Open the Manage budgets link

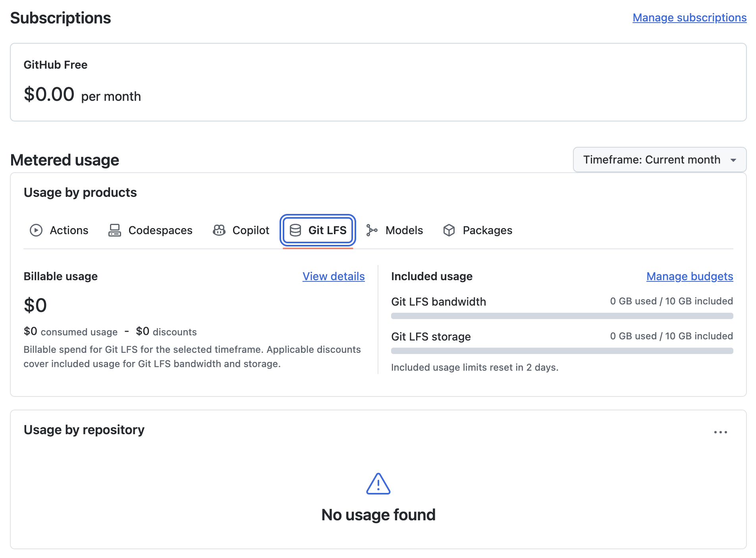coord(690,276)
